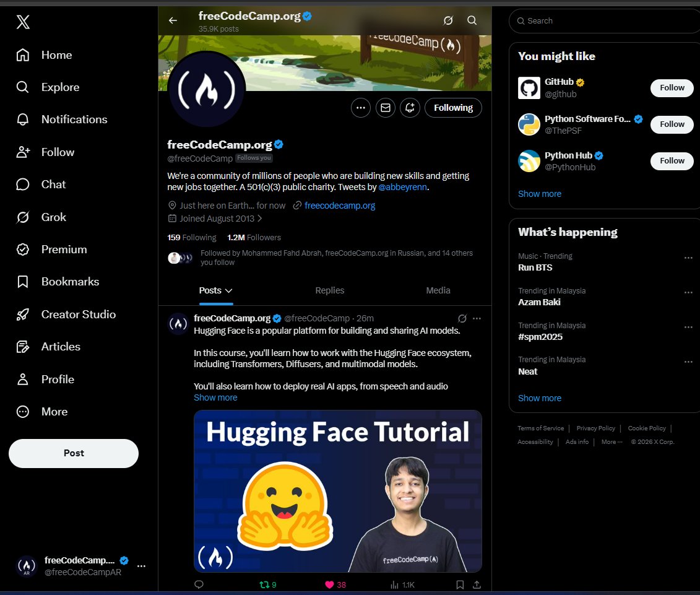Click the Post compose button

(x=74, y=453)
